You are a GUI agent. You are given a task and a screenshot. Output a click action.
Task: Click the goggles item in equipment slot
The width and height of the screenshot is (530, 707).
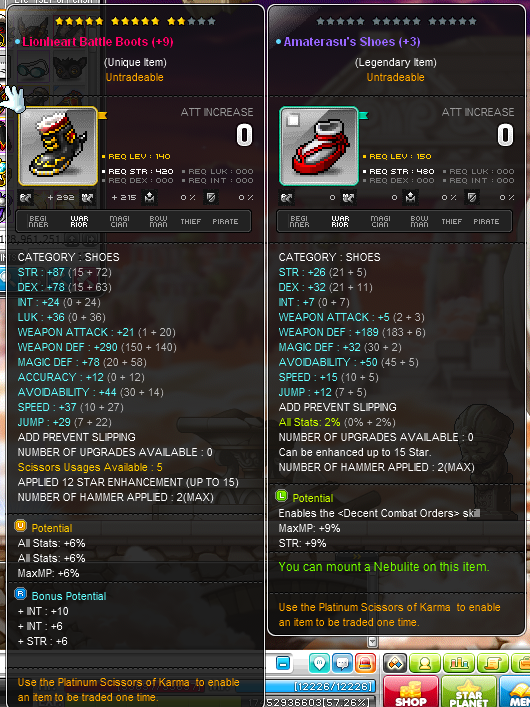(33, 69)
